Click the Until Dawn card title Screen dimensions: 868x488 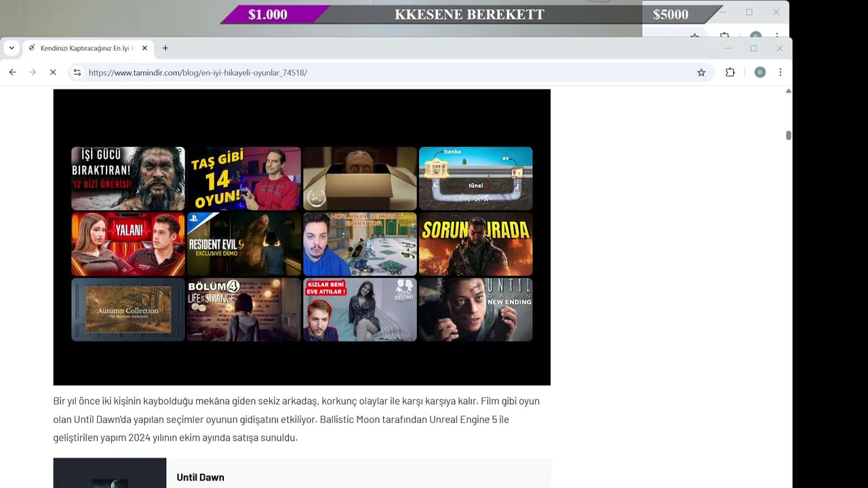[x=201, y=477]
